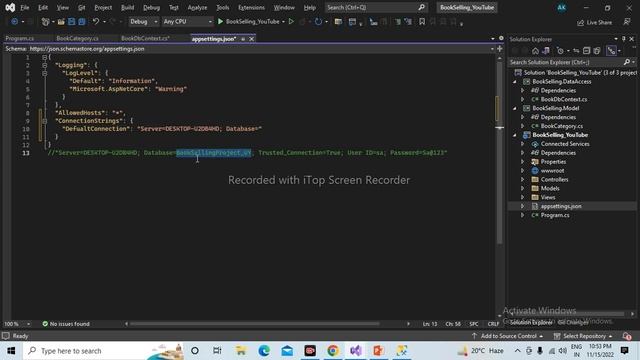This screenshot has width=640, height=360.
Task: Click Start Without Debugging outline play icon
Action: pyautogui.click(x=291, y=22)
